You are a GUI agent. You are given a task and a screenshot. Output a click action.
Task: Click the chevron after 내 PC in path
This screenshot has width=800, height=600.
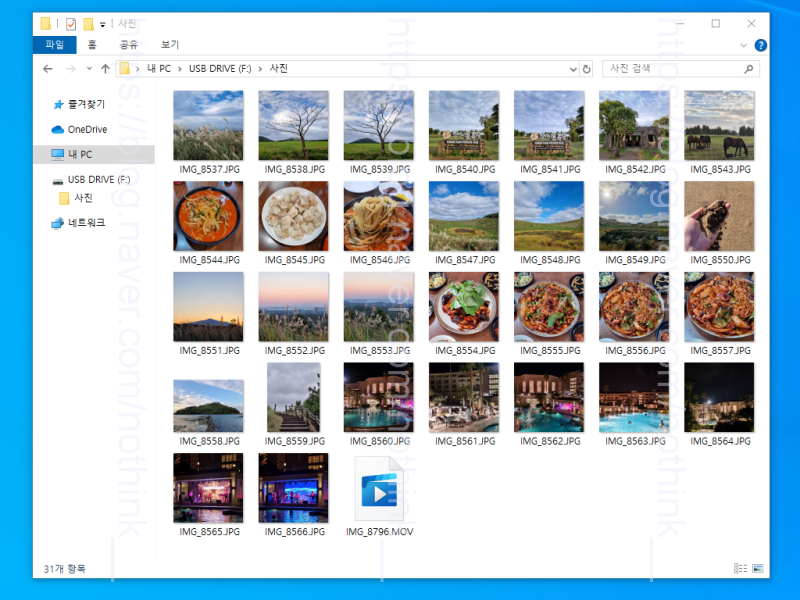tap(180, 69)
